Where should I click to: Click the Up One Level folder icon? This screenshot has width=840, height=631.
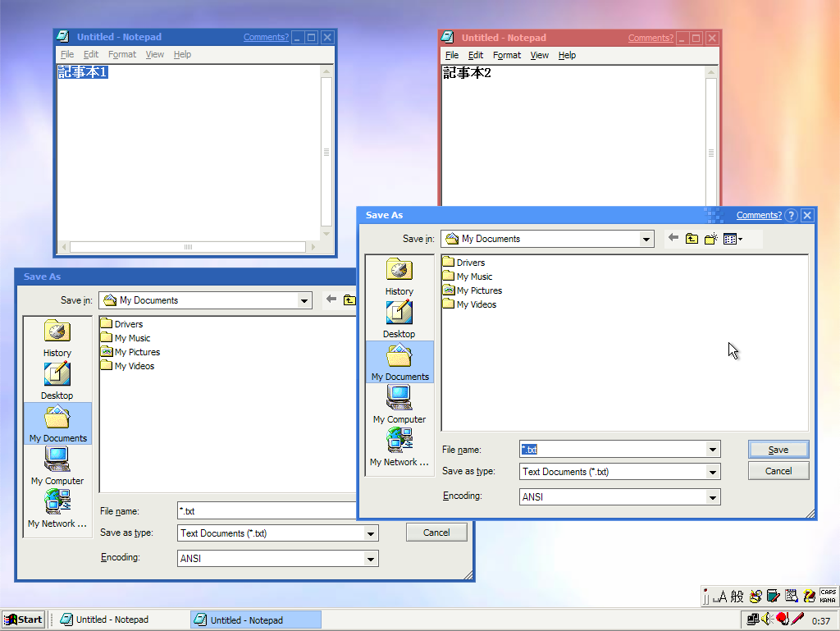point(690,238)
